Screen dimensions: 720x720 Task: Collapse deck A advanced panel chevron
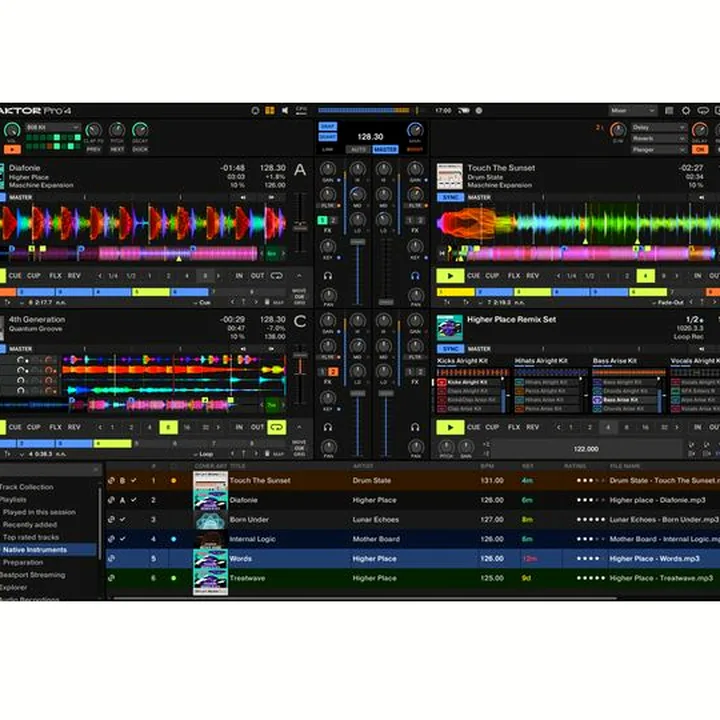[x=299, y=276]
